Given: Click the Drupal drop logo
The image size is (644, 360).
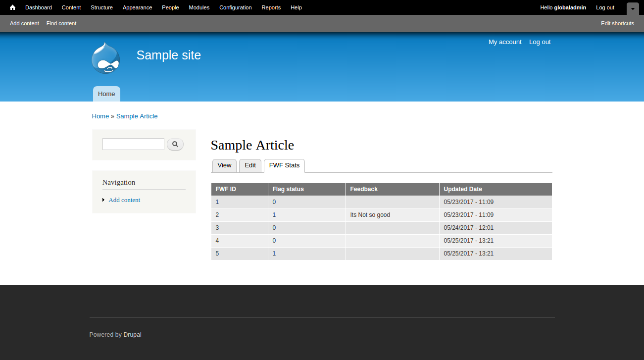Looking at the screenshot, I should [106, 58].
